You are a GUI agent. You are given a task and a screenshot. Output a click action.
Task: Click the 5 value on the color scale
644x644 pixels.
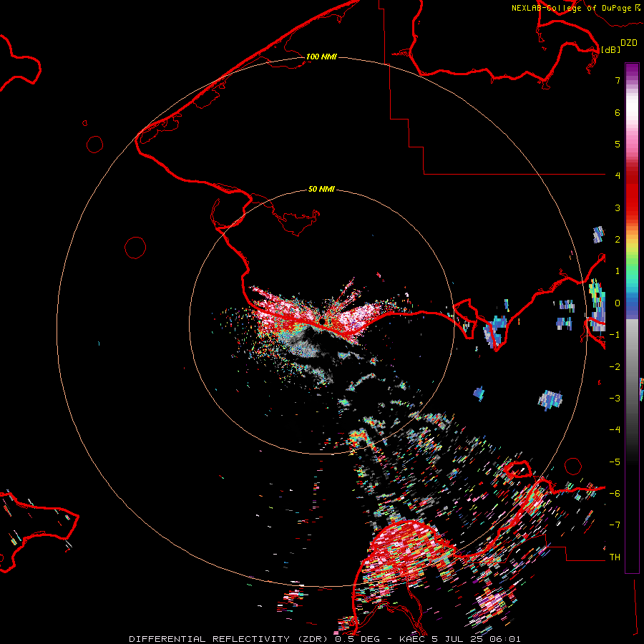click(x=618, y=144)
